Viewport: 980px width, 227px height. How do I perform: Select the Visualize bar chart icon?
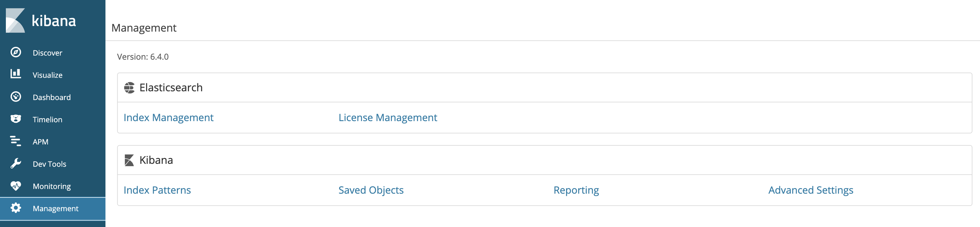tap(16, 74)
